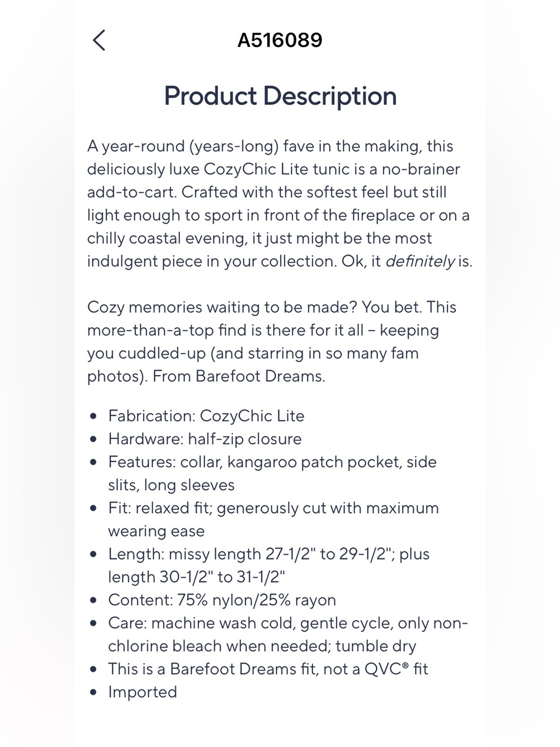560x747 pixels.
Task: Tap the item number A516089 title
Action: (x=280, y=40)
